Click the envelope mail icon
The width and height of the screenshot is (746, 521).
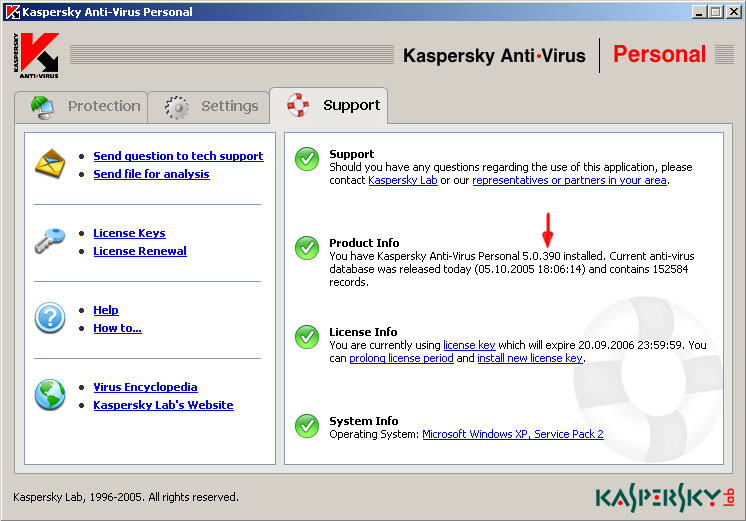50,164
